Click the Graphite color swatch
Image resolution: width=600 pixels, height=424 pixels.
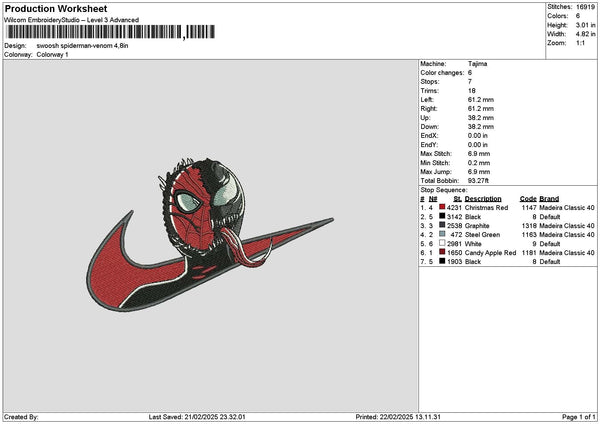(442, 225)
